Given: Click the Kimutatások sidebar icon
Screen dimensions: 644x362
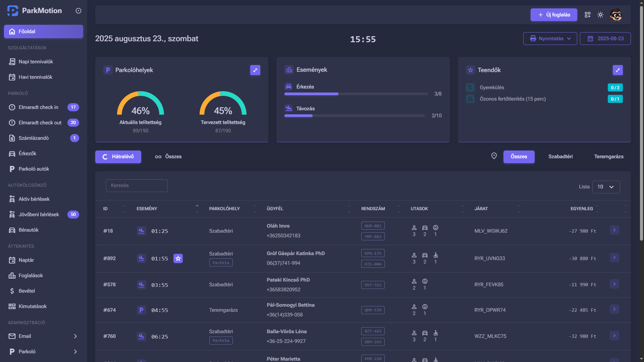Looking at the screenshot, I should 12,306.
